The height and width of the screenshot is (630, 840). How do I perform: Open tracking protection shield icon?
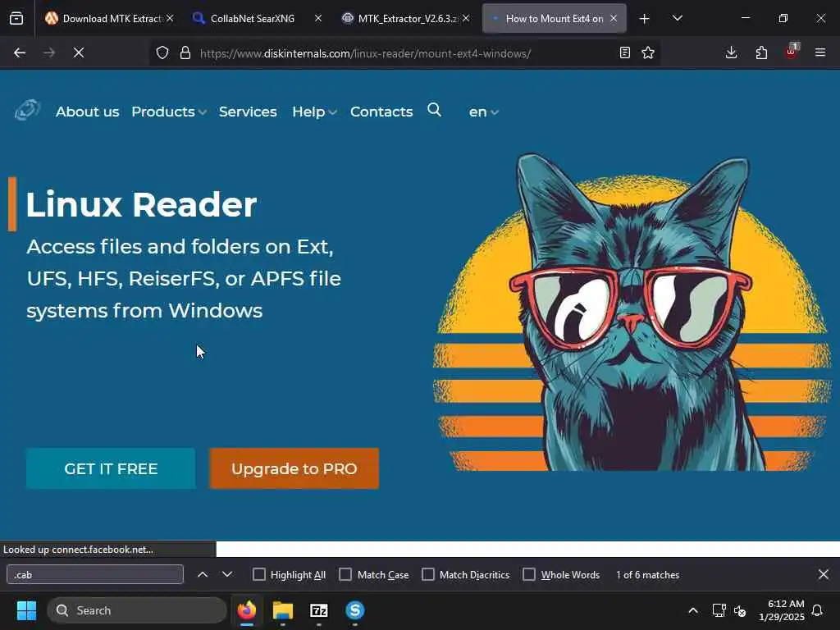162,52
